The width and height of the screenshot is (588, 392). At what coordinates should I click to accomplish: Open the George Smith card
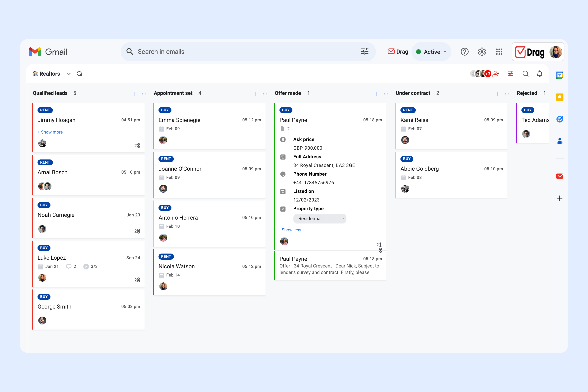[89, 310]
